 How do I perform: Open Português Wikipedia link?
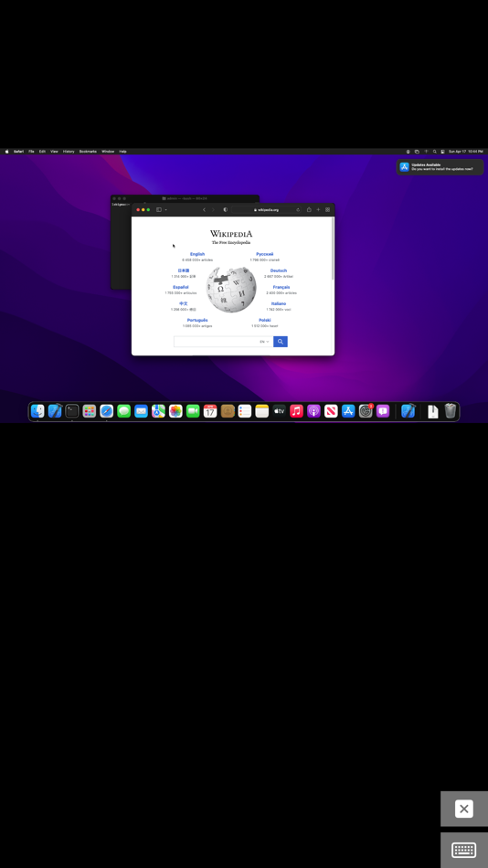coord(197,321)
